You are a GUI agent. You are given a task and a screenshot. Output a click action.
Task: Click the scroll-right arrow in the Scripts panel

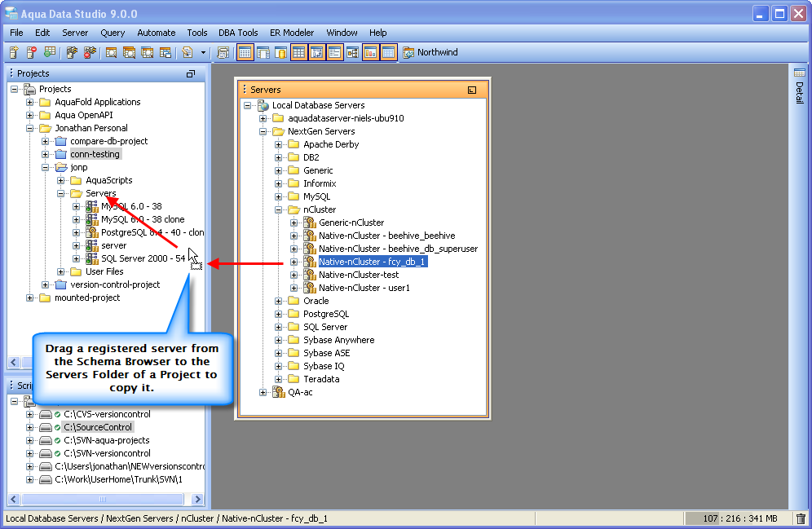tap(197, 499)
